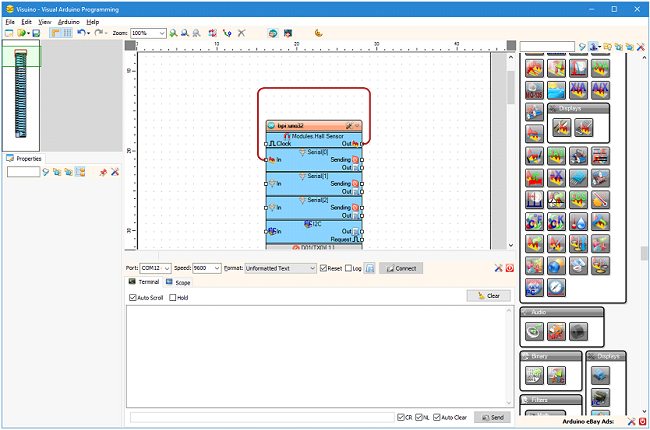Select the RAD component icon in palette
650x430 pixels.
tap(556, 156)
